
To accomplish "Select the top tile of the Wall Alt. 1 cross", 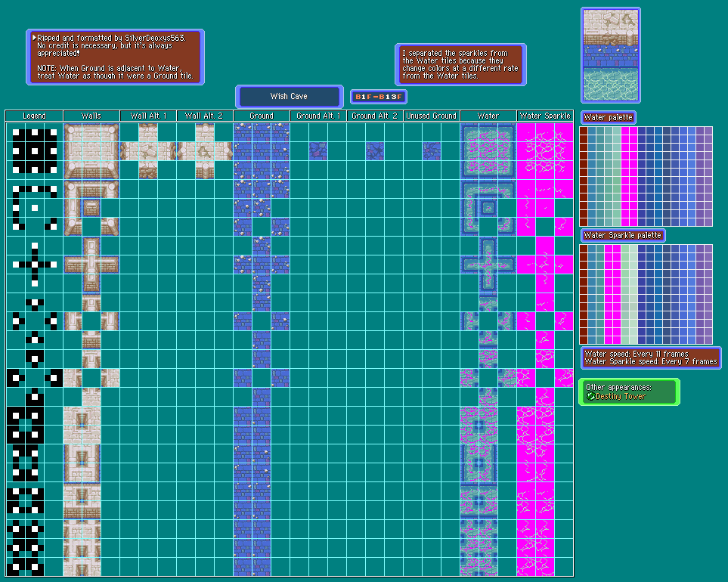I will coord(148,132).
